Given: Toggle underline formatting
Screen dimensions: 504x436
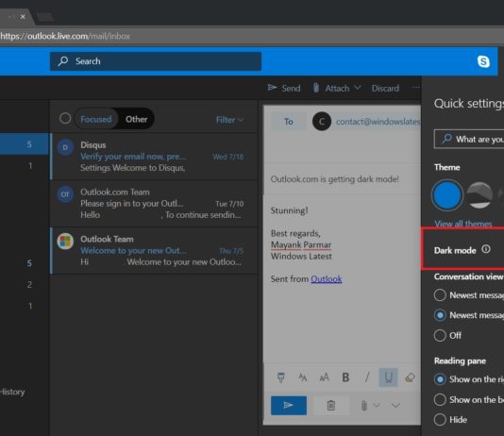Looking at the screenshot, I should pyautogui.click(x=388, y=377).
